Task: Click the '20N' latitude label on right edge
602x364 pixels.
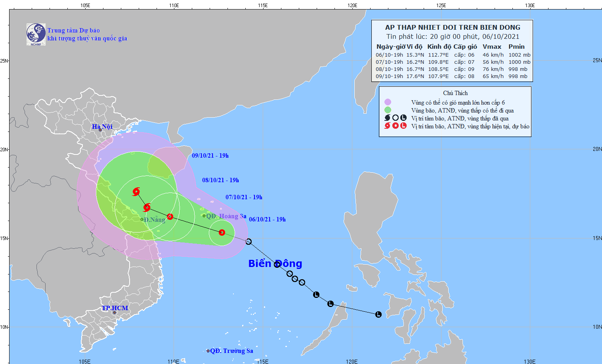Action: [597, 149]
